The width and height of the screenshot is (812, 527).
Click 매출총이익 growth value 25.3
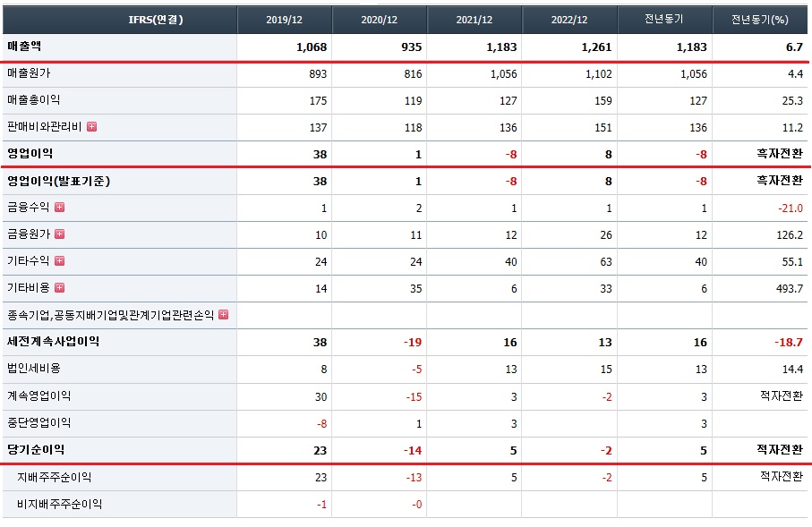(x=792, y=101)
